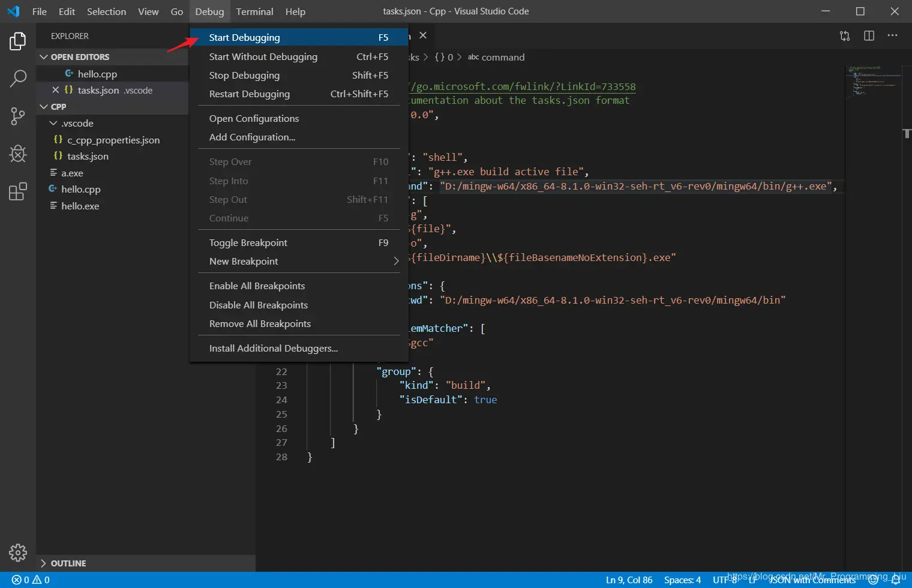Select c_cpp_properties.json in the file tree
Image resolution: width=912 pixels, height=588 pixels.
tap(112, 140)
